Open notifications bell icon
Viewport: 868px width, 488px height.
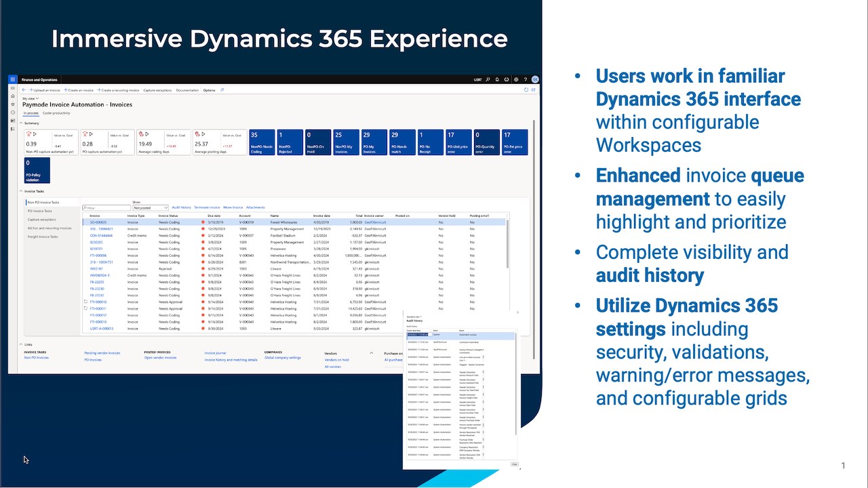click(497, 79)
